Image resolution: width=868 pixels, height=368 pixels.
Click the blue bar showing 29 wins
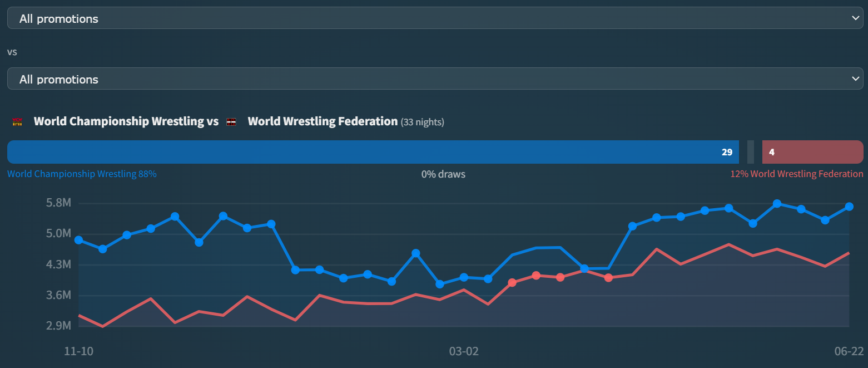[373, 152]
